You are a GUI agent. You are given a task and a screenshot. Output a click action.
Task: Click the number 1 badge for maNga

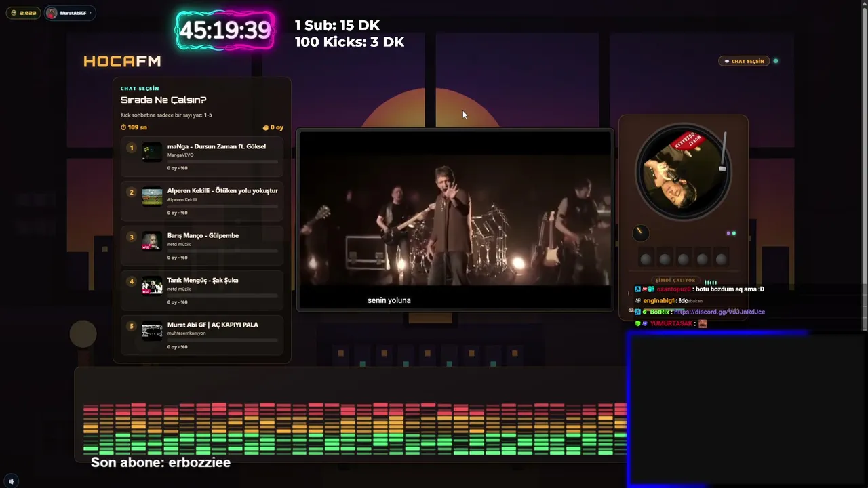tap(132, 148)
